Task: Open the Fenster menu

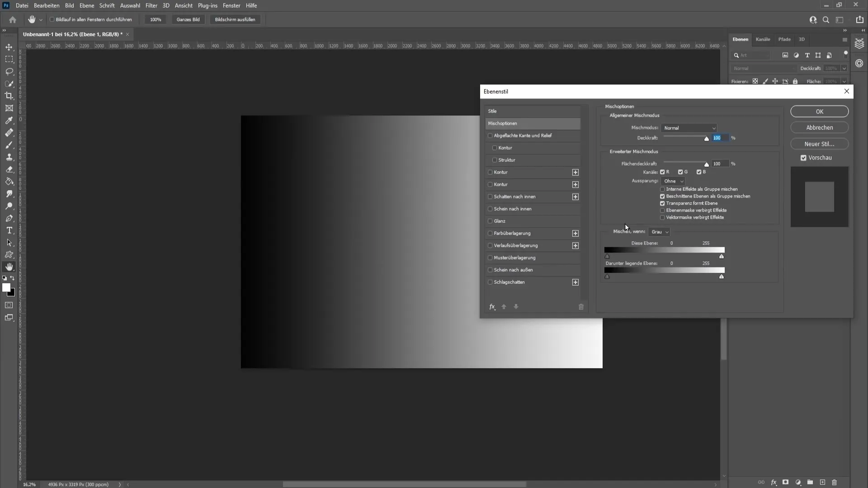Action: (x=231, y=5)
